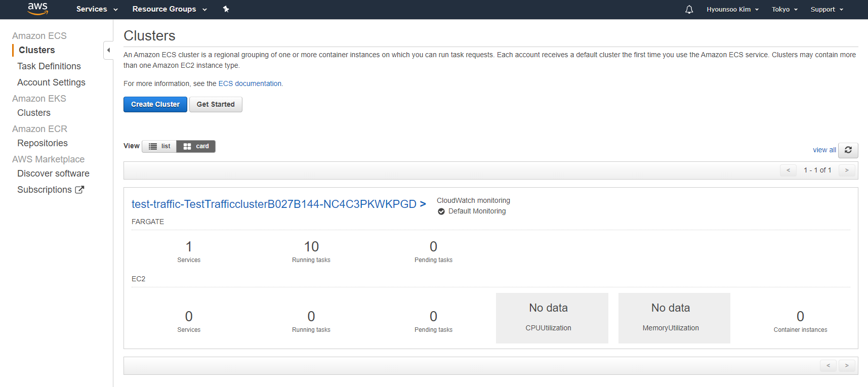Viewport: 868px width, 387px height.
Task: Open Task Definitions in sidebar
Action: pyautogui.click(x=49, y=66)
